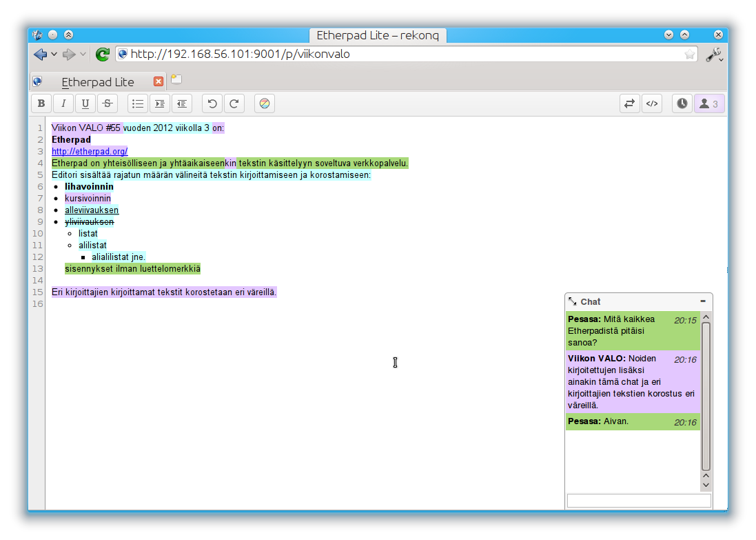Click the bullet item "lihavoinnin"
Screen dimensions: 756x540
pyautogui.click(x=89, y=187)
